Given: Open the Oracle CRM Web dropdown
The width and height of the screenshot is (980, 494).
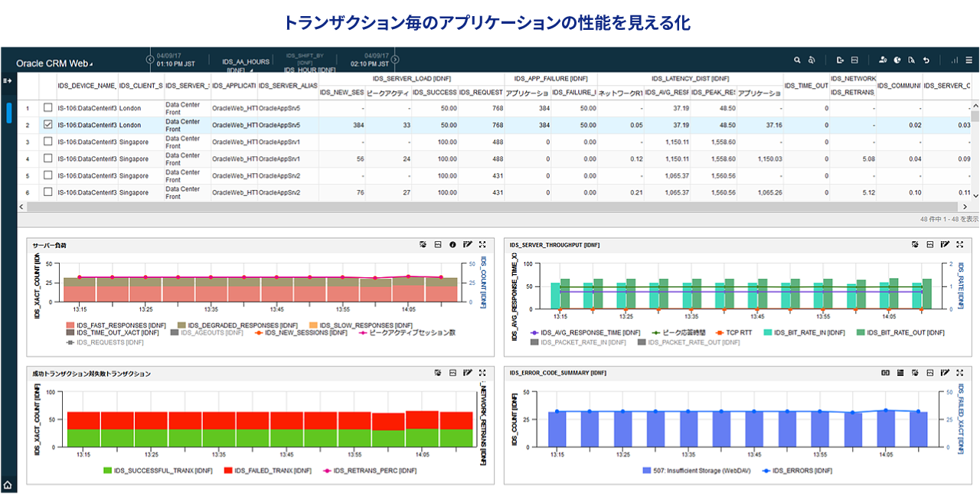Looking at the screenshot, I should [x=54, y=64].
